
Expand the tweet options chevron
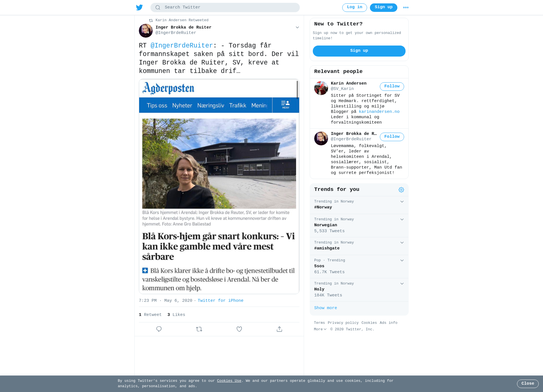(297, 27)
